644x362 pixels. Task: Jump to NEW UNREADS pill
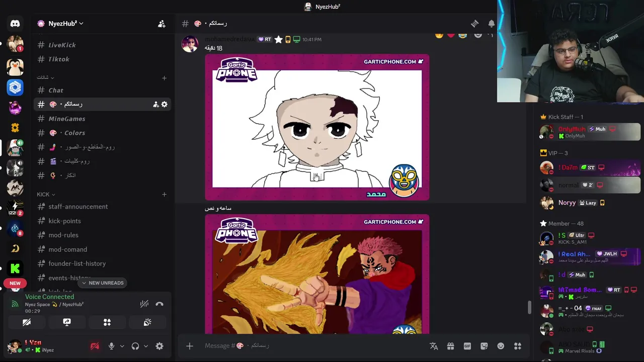[102, 283]
